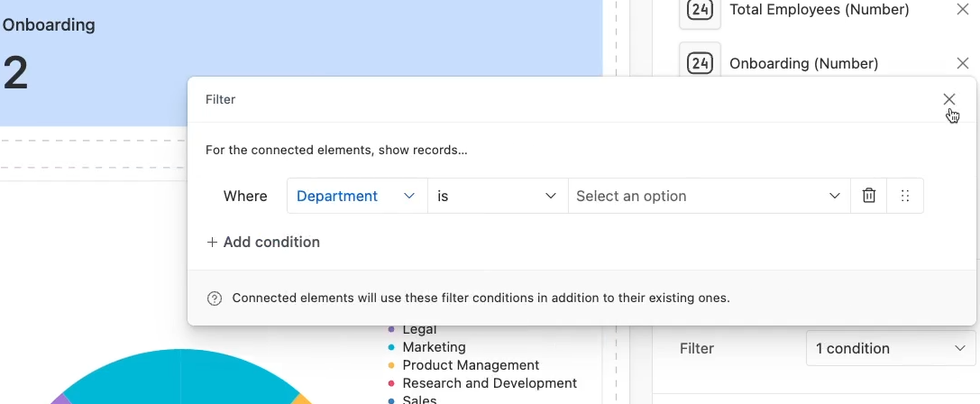Remove Total Employees (Number) element

pos(963,9)
